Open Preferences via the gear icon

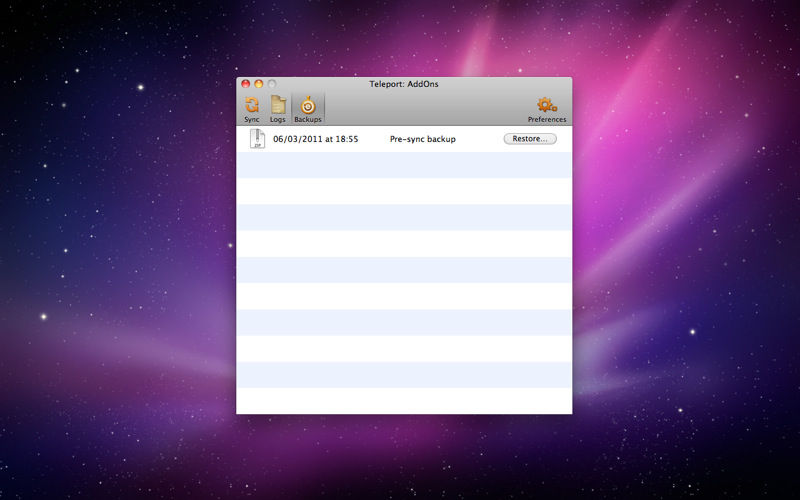547,109
